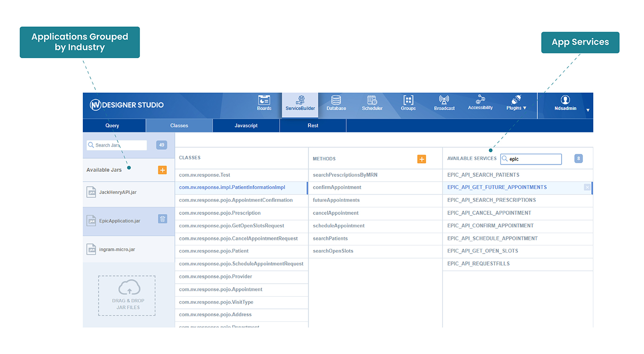Screen dimensions: 644x354
Task: Click the Ndsadmin user avatar
Action: click(565, 100)
